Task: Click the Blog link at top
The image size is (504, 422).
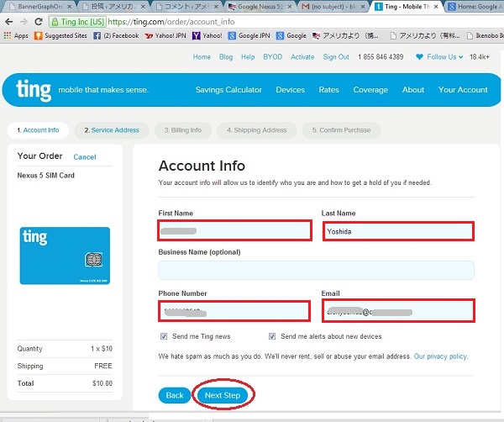Action: pos(226,57)
